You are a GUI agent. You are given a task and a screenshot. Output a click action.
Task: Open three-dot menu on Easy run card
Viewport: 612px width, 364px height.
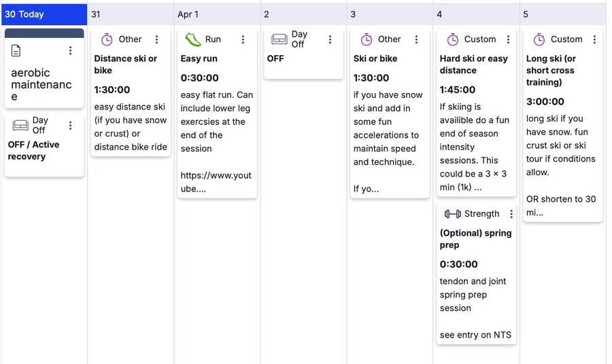point(243,39)
